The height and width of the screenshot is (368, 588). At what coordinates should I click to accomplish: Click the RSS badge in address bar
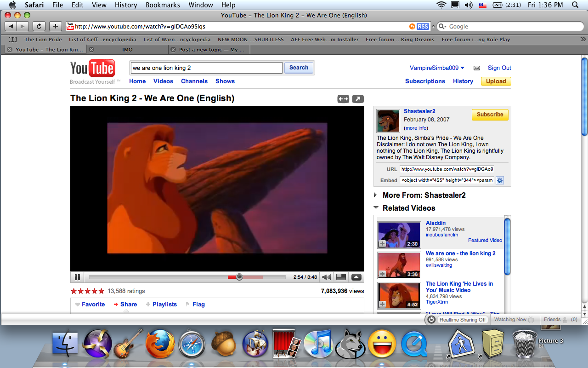423,27
